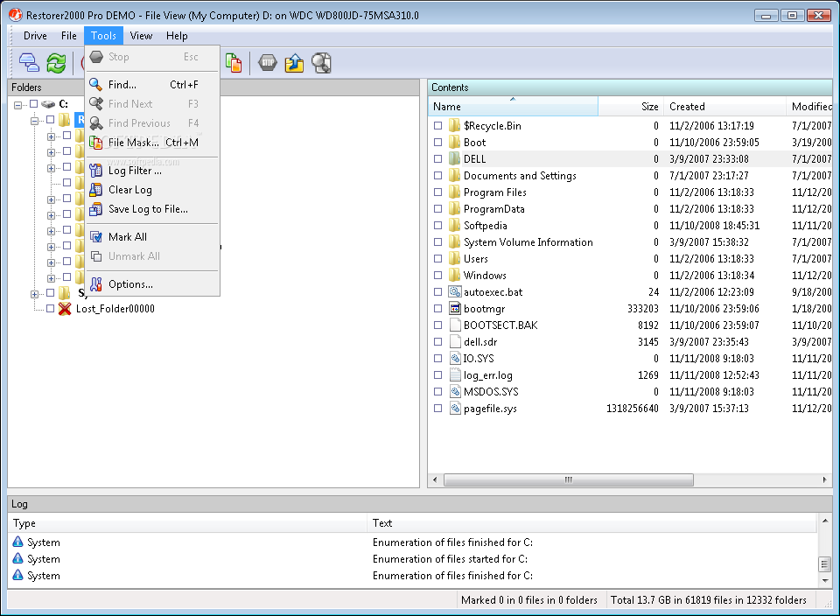Choose Save Log to File... menu entry
840x616 pixels.
tap(152, 209)
